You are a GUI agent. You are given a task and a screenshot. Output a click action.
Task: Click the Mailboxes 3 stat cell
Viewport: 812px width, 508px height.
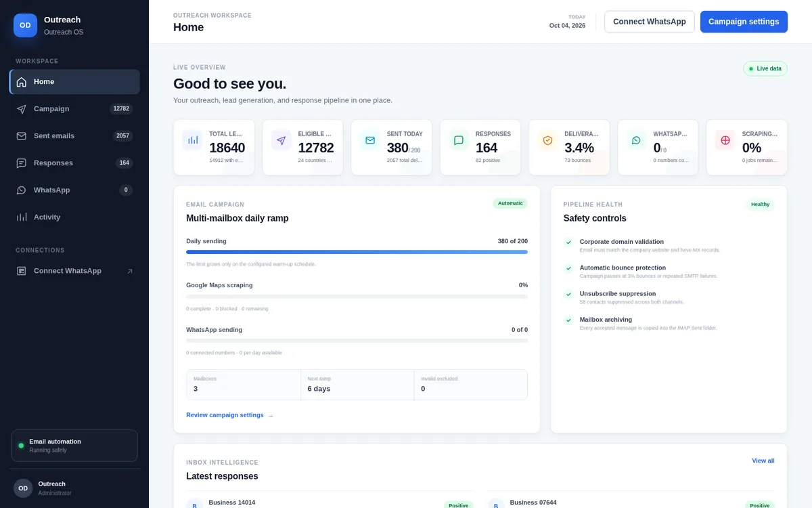click(x=244, y=385)
